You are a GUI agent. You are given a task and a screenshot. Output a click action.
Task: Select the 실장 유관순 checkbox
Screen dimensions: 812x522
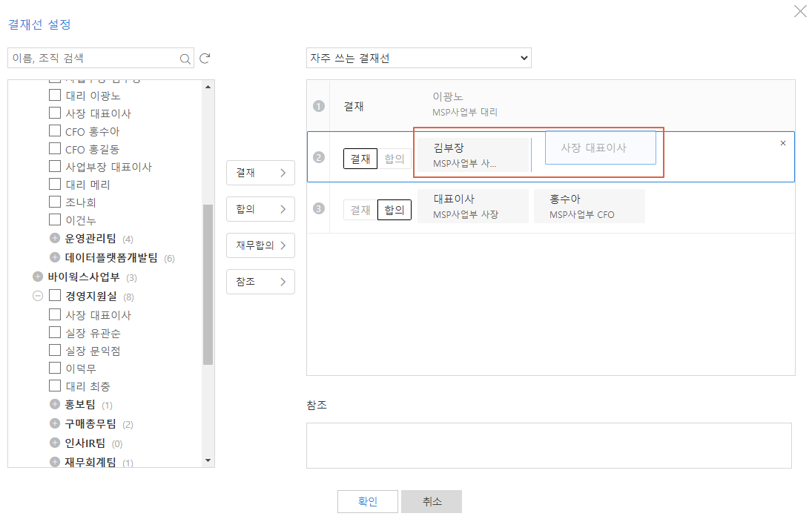pos(55,331)
